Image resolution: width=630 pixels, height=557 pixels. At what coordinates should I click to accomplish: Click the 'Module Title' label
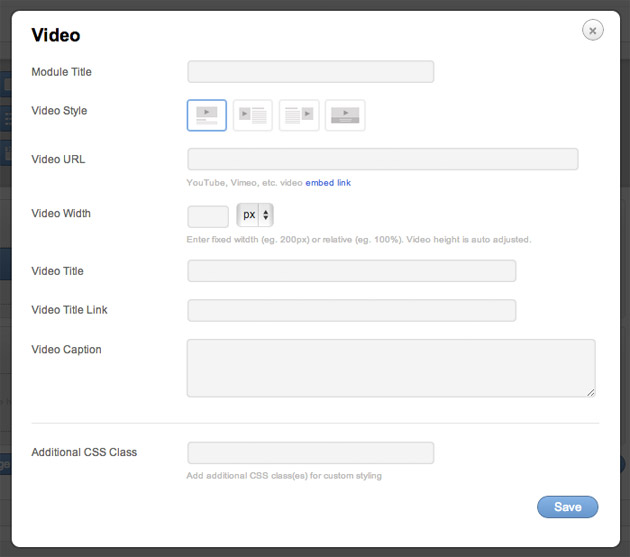61,72
